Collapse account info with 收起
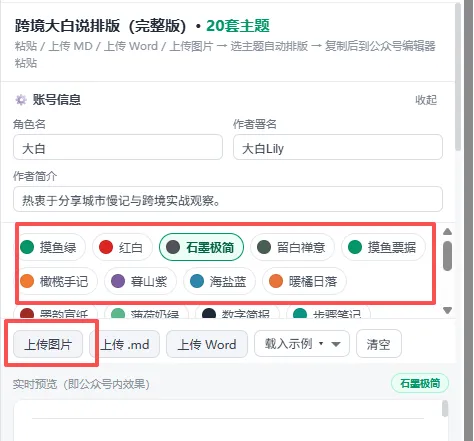 point(426,100)
